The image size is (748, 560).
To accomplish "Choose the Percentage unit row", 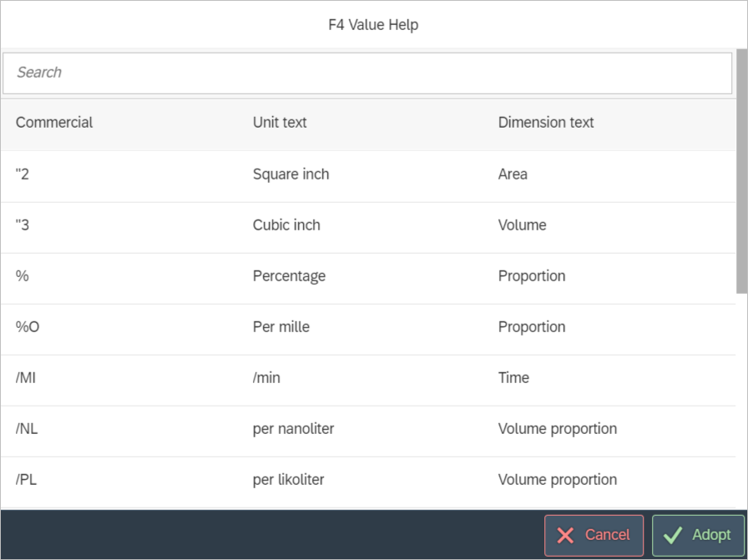I will tap(289, 276).
